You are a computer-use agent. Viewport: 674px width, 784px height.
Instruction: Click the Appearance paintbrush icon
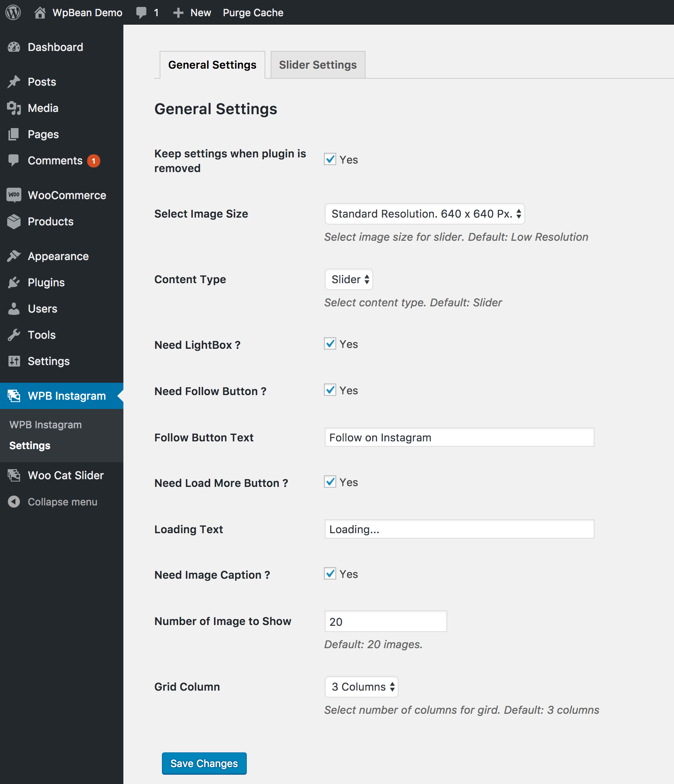click(14, 256)
